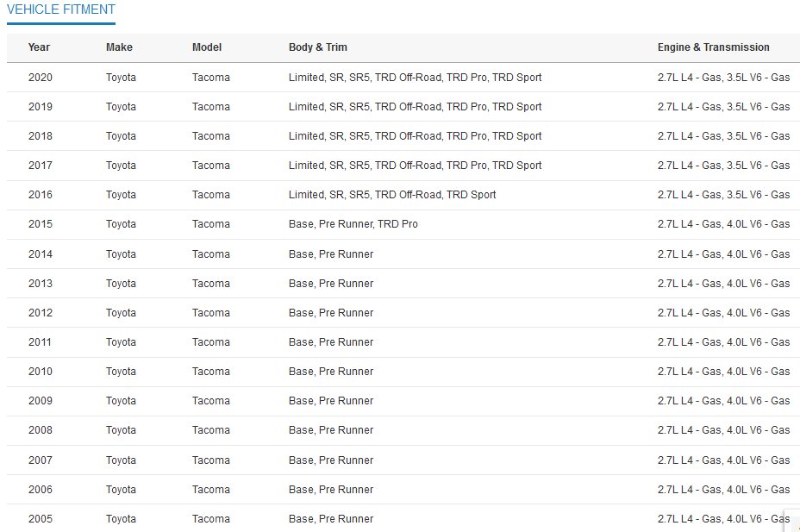Viewport: 800px width, 532px height.
Task: Select the year 2017 cell
Action: point(41,166)
